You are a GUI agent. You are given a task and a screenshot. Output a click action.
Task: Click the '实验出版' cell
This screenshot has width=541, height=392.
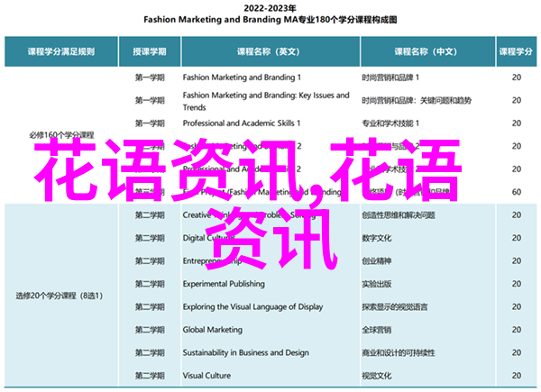tap(376, 284)
